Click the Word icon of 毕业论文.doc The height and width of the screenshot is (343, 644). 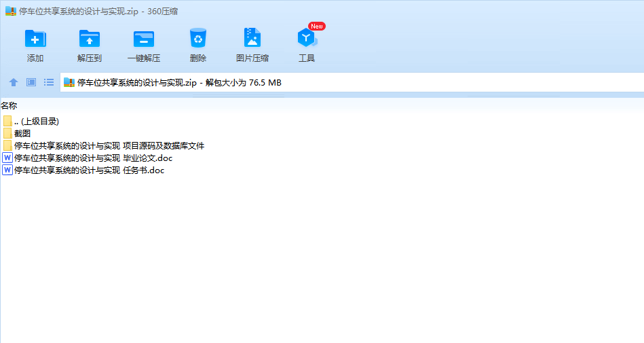(7, 158)
